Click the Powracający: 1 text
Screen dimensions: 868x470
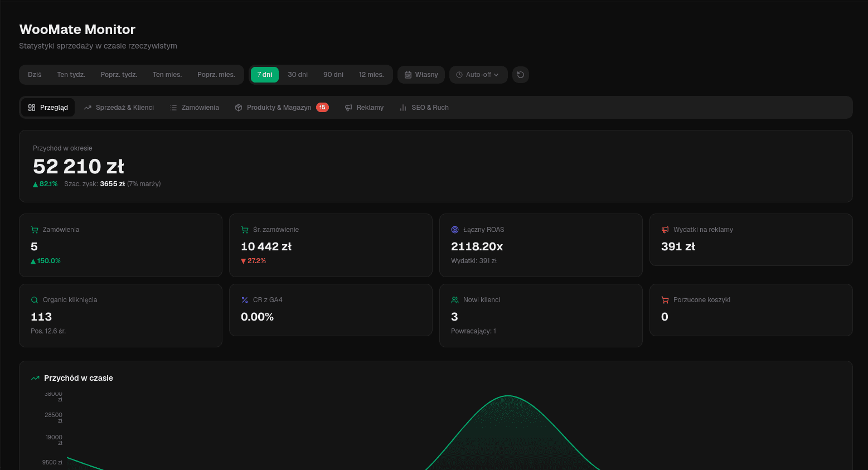(473, 331)
